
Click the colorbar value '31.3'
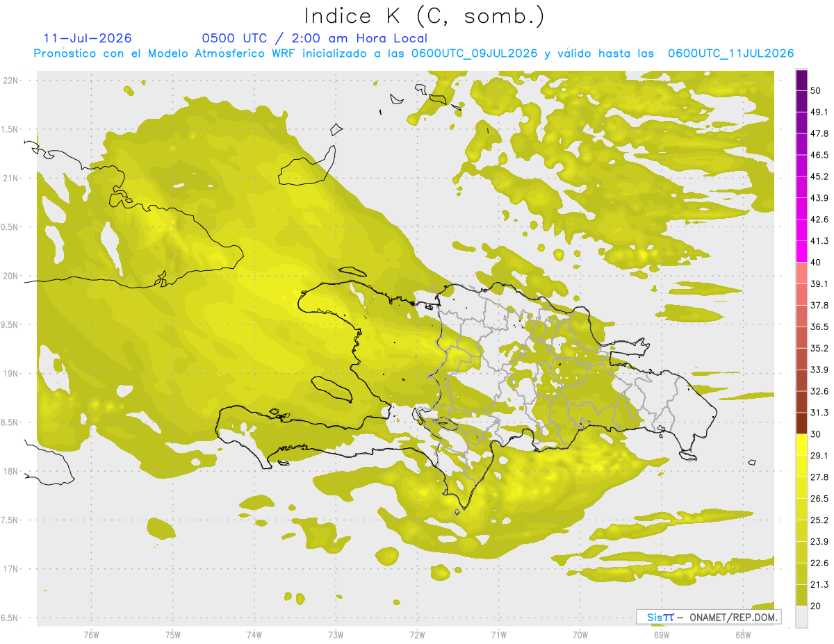coord(819,413)
